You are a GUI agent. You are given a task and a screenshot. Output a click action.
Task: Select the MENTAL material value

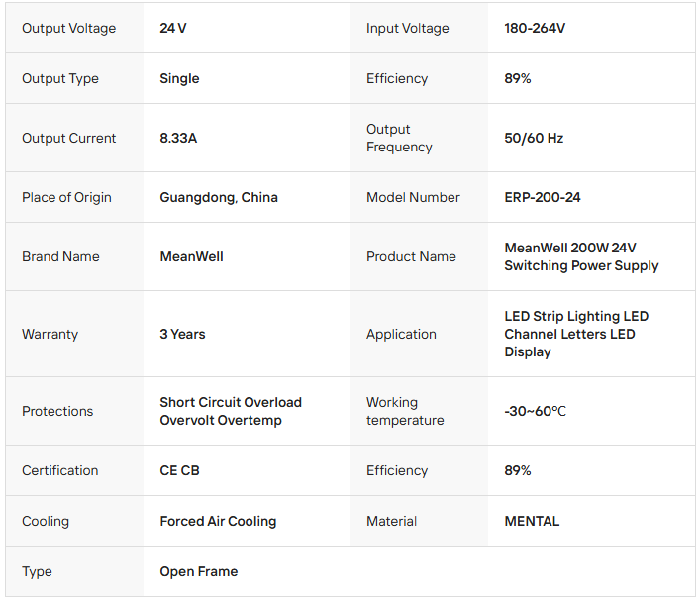click(532, 521)
